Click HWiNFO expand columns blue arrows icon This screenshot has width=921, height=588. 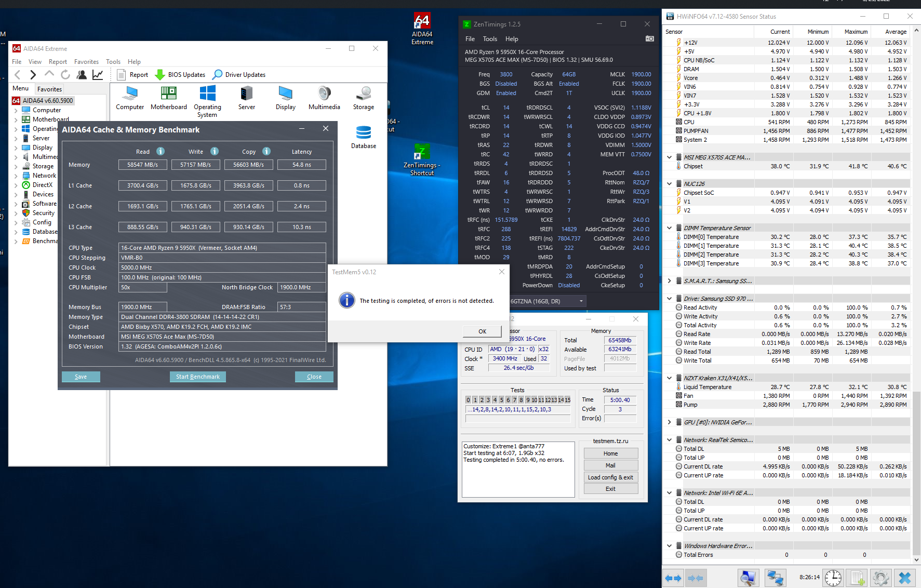click(673, 578)
